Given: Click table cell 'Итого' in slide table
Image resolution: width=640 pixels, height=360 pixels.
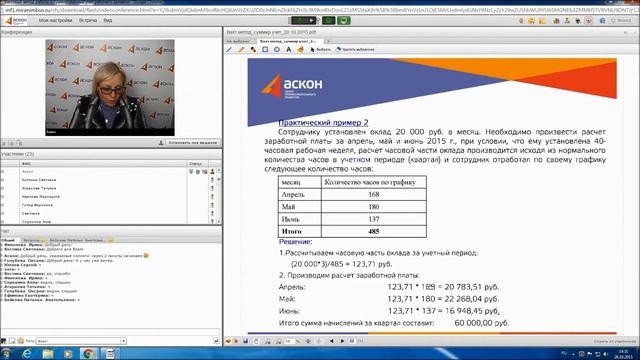Looking at the screenshot, I should [300, 231].
